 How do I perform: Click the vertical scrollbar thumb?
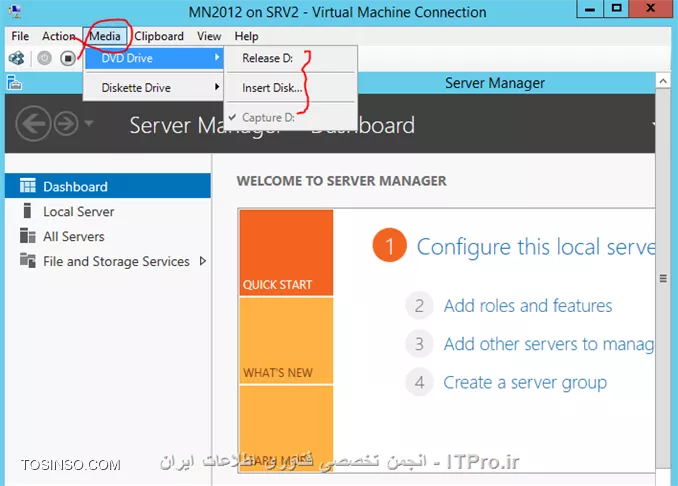pos(663,278)
